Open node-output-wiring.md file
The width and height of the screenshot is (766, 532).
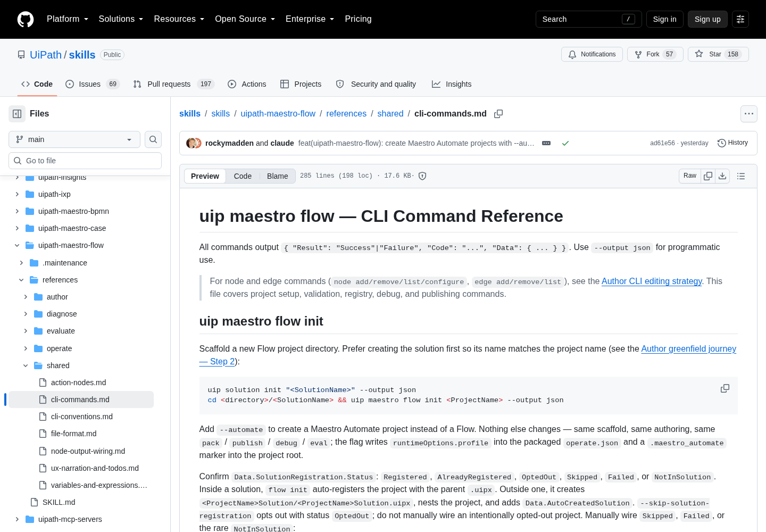[x=88, y=451]
